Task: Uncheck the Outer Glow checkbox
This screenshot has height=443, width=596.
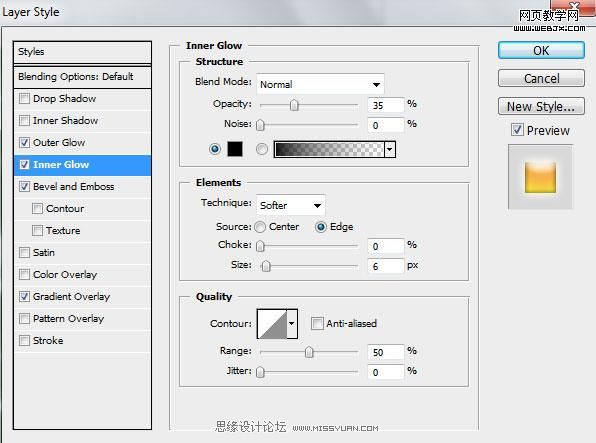Action: tap(24, 143)
